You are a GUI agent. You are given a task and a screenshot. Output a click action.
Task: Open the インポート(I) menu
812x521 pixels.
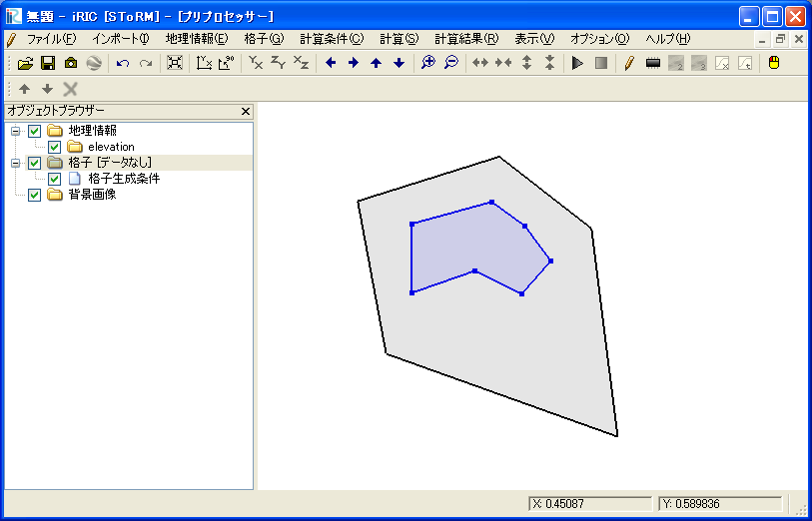click(x=121, y=39)
